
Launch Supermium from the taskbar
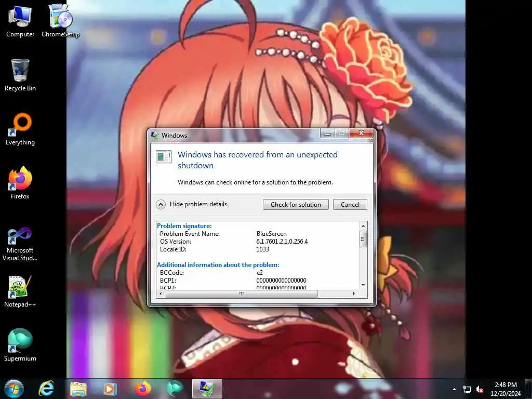coord(175,389)
